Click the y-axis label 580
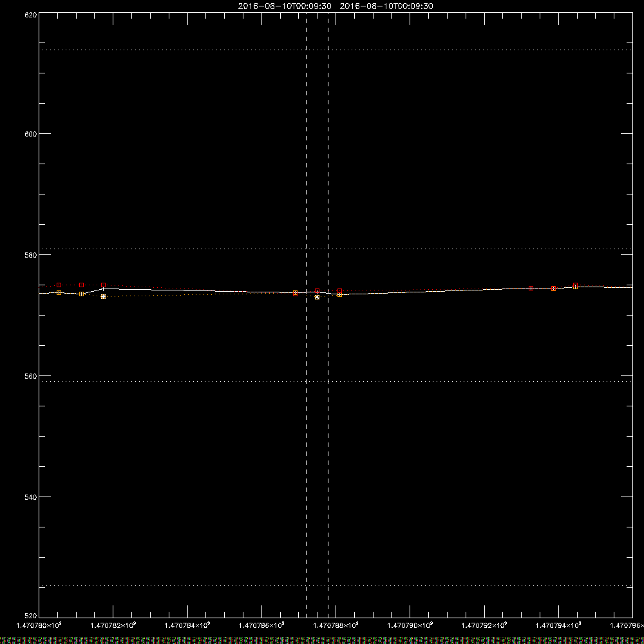644x644 pixels. coord(31,255)
